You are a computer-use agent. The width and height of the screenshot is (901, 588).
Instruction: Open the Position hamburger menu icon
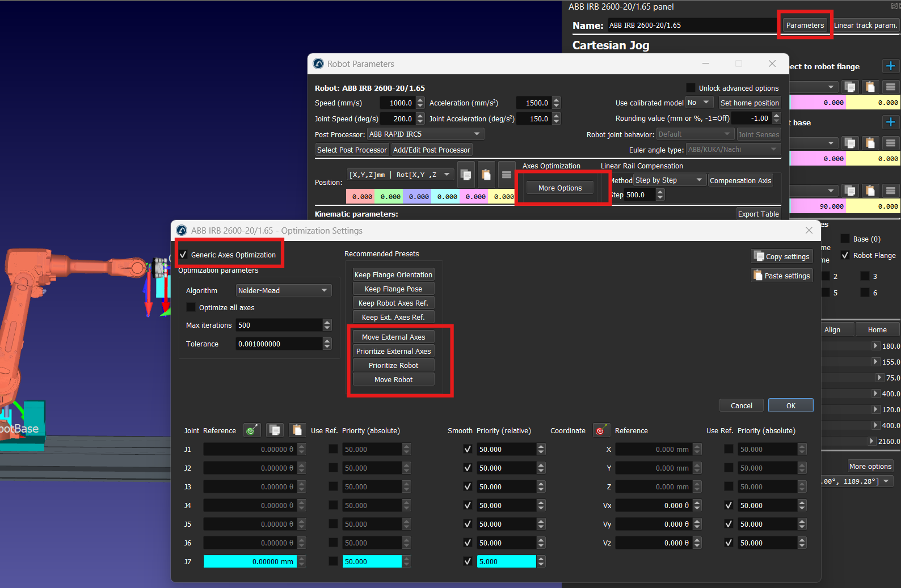point(507,175)
